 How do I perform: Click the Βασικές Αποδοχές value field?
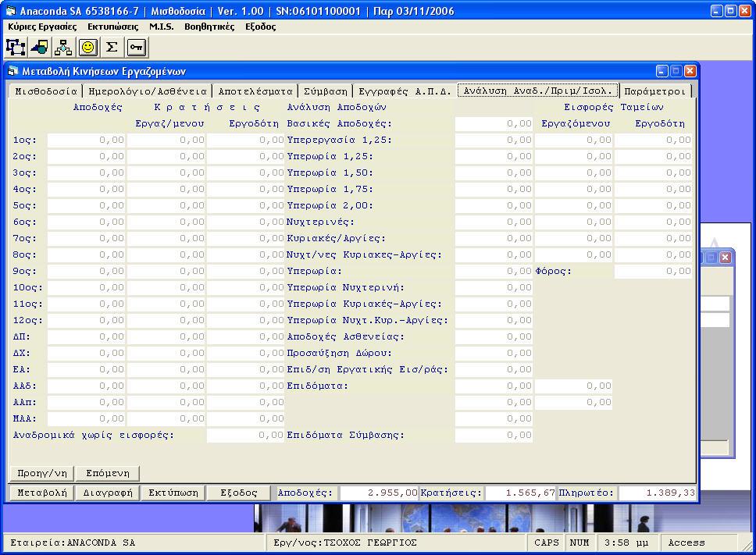[494, 123]
